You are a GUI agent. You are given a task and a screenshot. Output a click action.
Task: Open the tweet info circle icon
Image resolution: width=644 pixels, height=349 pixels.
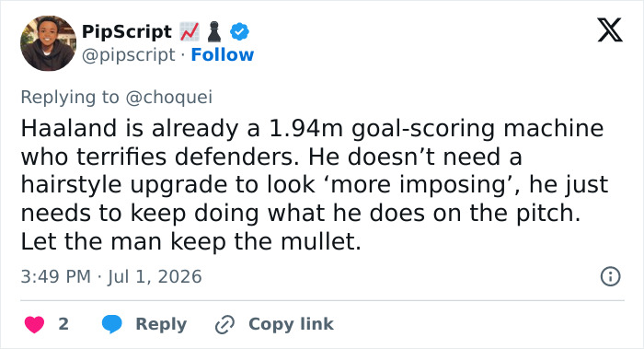(x=610, y=276)
